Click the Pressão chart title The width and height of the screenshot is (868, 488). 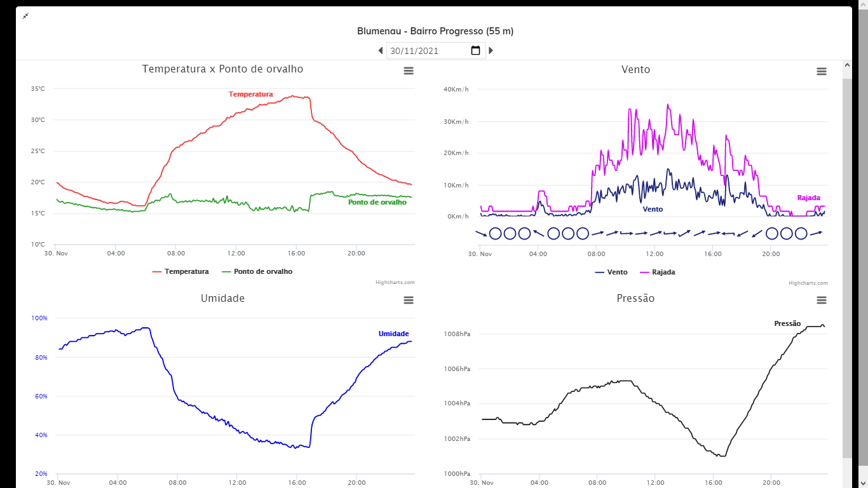635,298
